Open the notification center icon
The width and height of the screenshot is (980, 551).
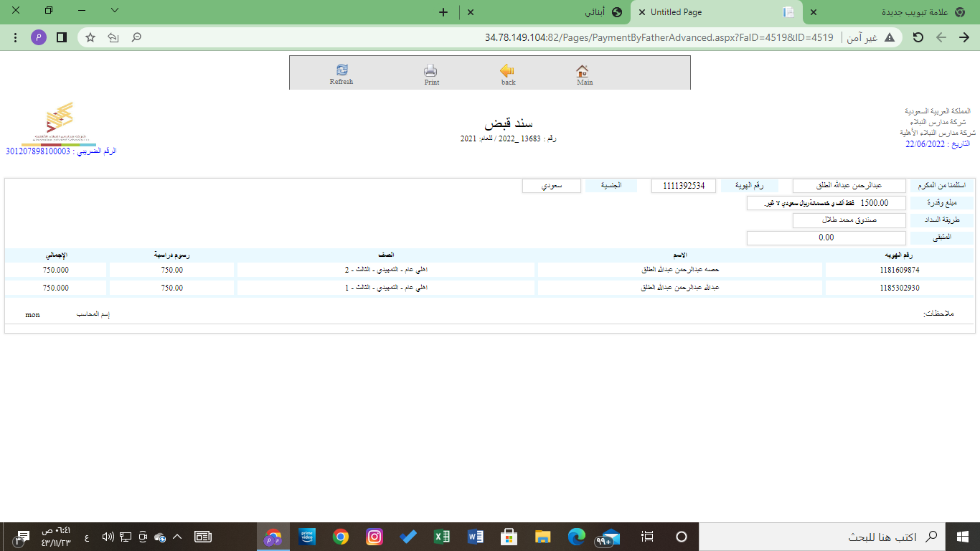22,537
